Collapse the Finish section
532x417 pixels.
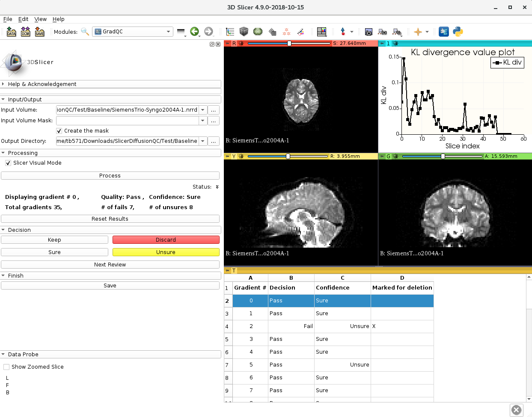pyautogui.click(x=111, y=276)
